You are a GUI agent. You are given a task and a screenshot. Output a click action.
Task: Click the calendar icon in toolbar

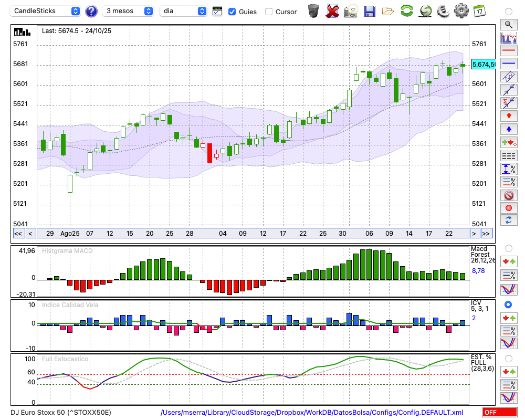click(x=479, y=10)
